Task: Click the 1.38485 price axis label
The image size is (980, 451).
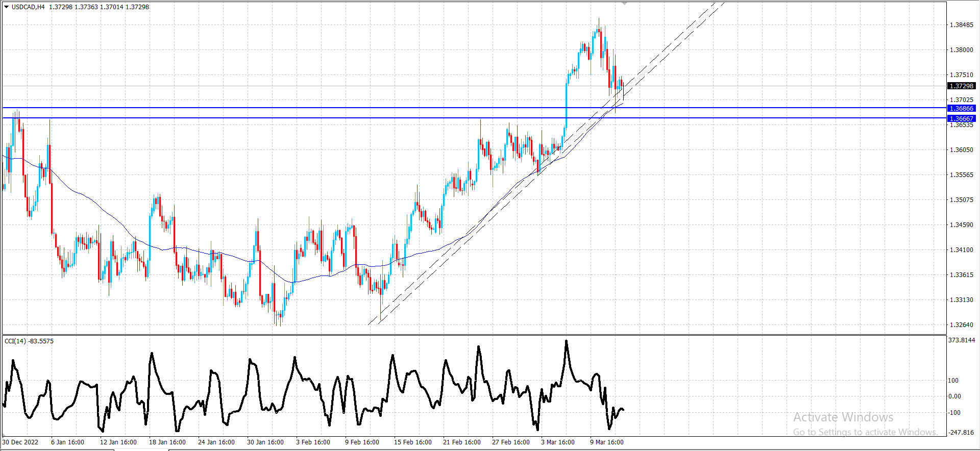Action: [x=961, y=25]
